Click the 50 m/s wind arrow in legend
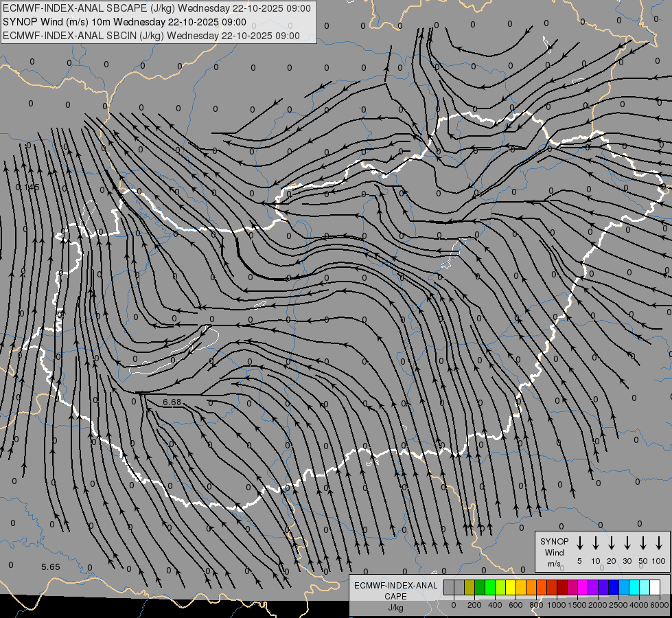 click(x=643, y=543)
